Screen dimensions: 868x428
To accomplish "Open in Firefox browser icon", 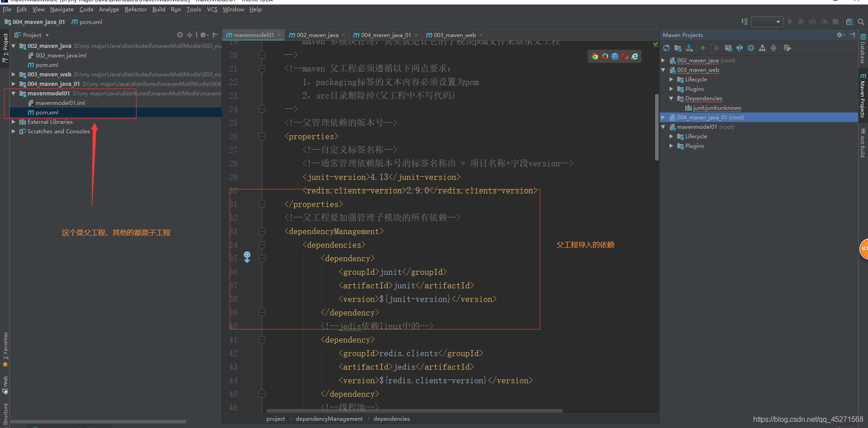I will coord(605,56).
